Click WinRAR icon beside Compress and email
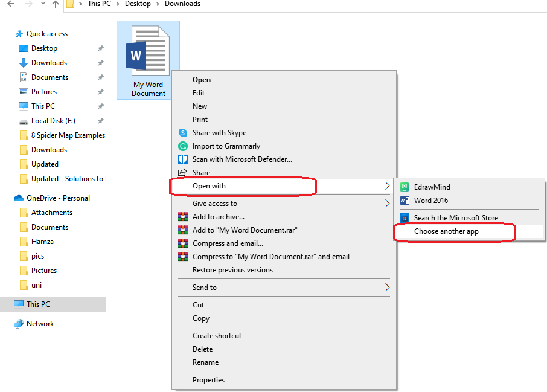 183,243
